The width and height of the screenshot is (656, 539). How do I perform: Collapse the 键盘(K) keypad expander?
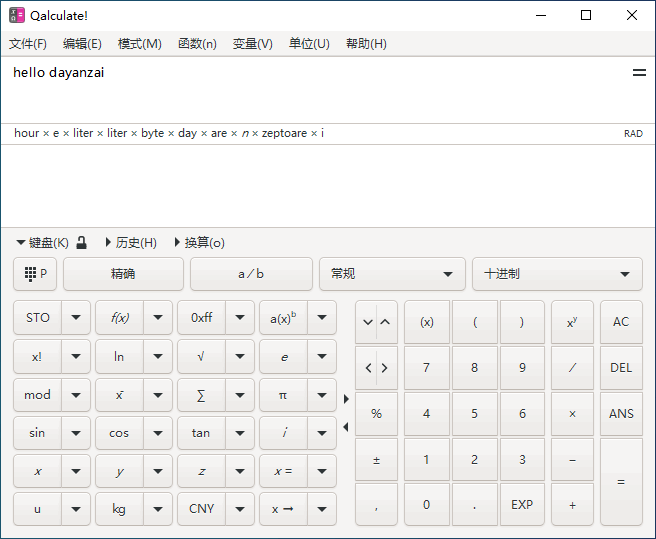point(42,243)
